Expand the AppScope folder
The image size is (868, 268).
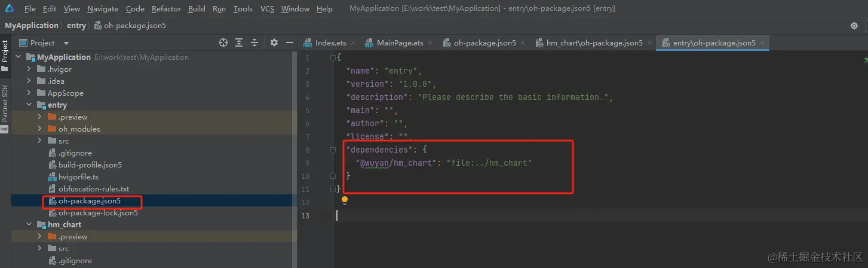coord(29,93)
